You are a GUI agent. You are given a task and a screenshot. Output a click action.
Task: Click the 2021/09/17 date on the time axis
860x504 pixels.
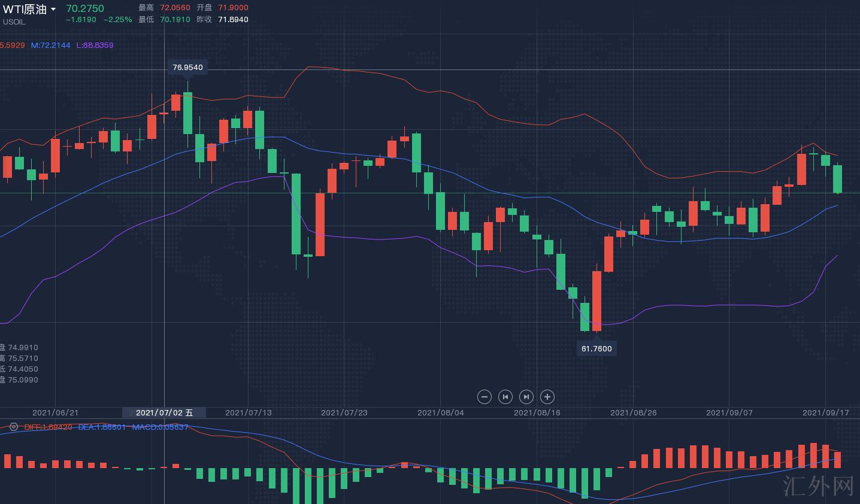[825, 412]
